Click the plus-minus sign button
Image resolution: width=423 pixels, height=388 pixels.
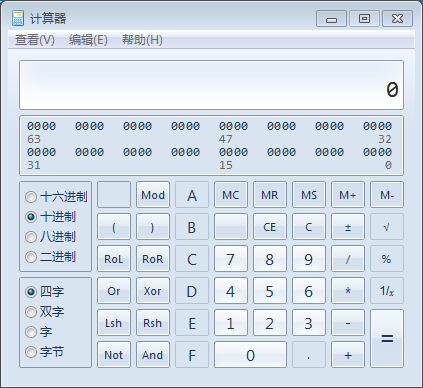(x=348, y=227)
